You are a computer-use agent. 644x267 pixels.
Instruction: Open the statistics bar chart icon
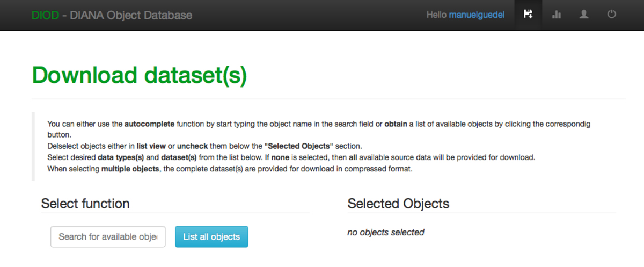coord(556,15)
